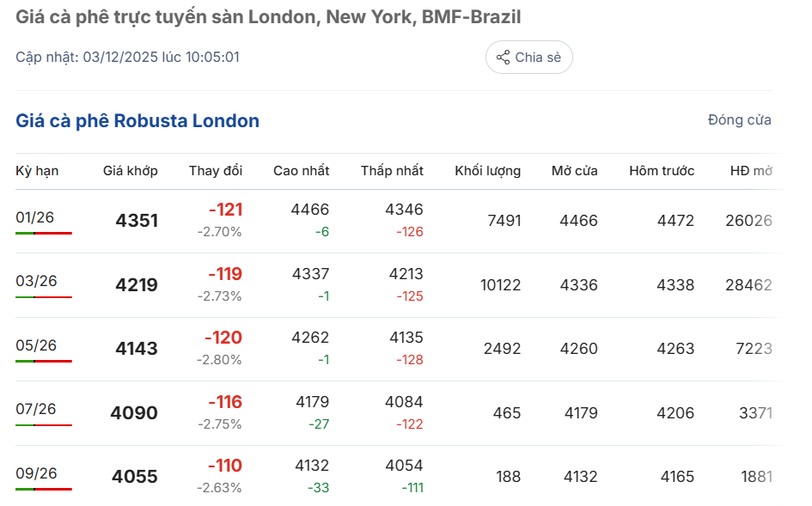Click the share icon next to Chia sẻ
The image size is (812, 506).
503,58
